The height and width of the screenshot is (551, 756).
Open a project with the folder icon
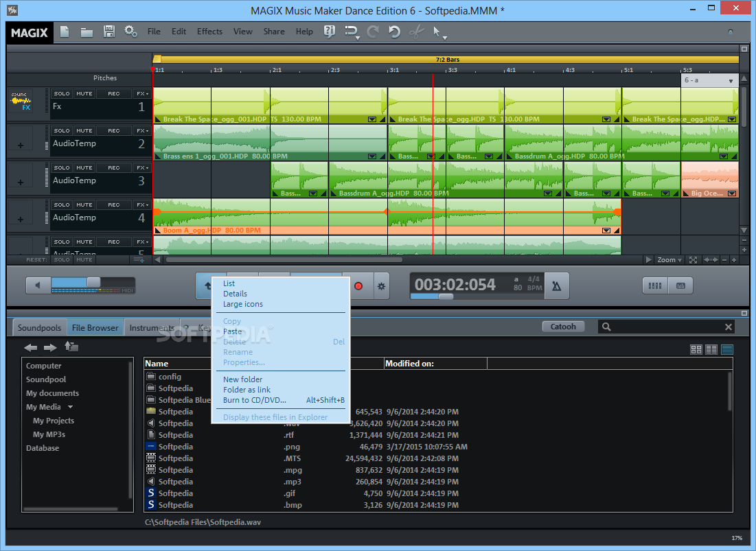click(87, 32)
